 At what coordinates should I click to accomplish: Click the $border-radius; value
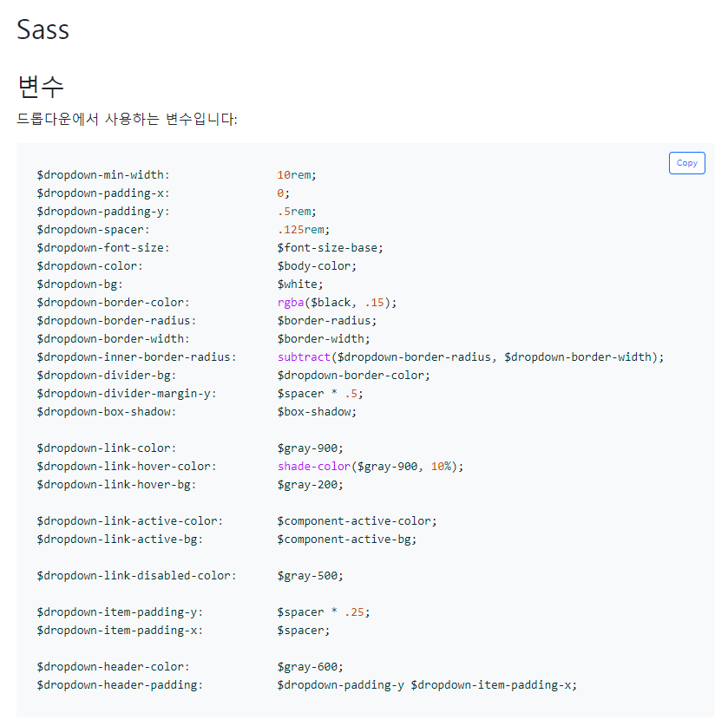[x=327, y=321]
